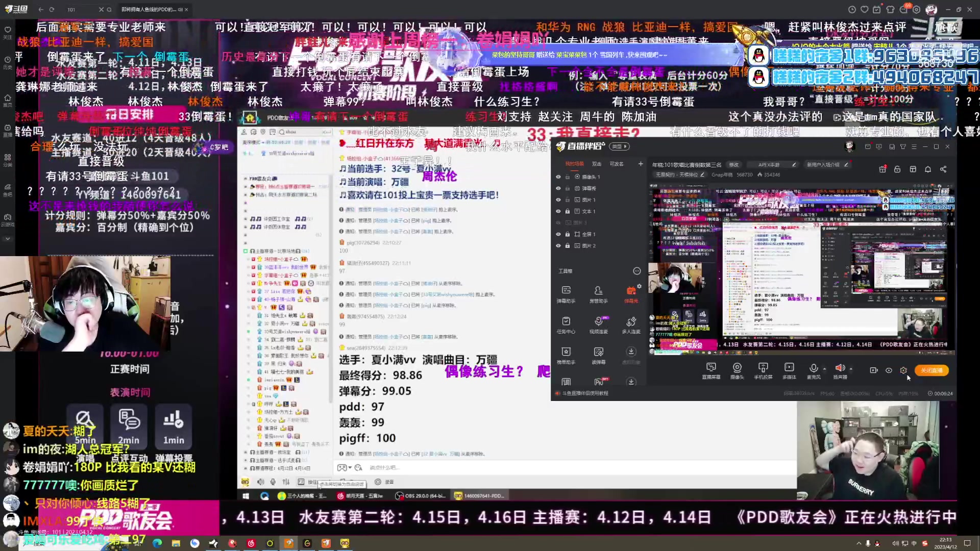
Task: Add 多媒体 media source
Action: 789,371
